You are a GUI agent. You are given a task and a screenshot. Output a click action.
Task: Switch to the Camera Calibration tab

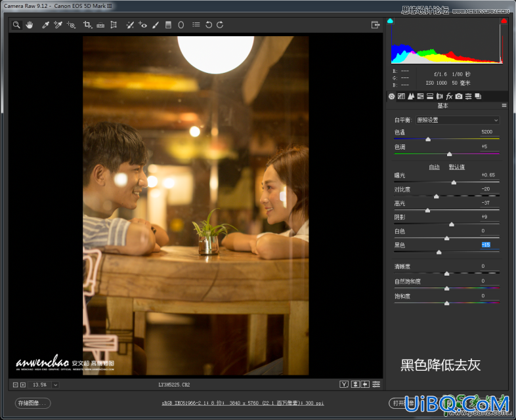tap(459, 96)
